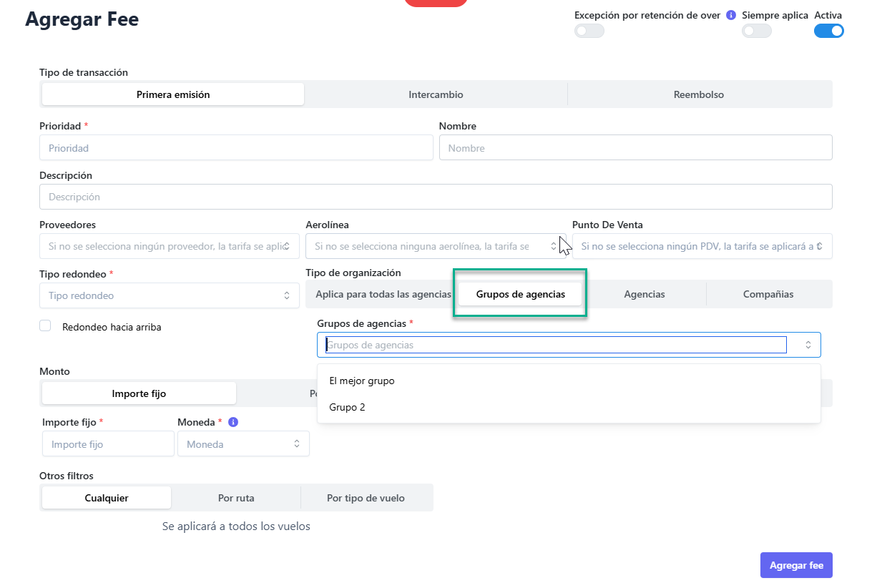Screen dimensions: 872x588
Task: Click info icon next to Excepción por retención
Action: tap(731, 15)
